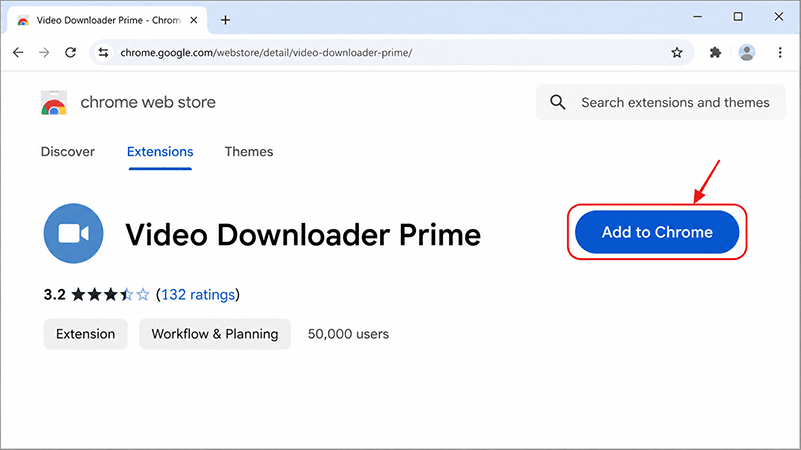Click the forward navigation arrow
The height and width of the screenshot is (450, 801).
[x=44, y=52]
